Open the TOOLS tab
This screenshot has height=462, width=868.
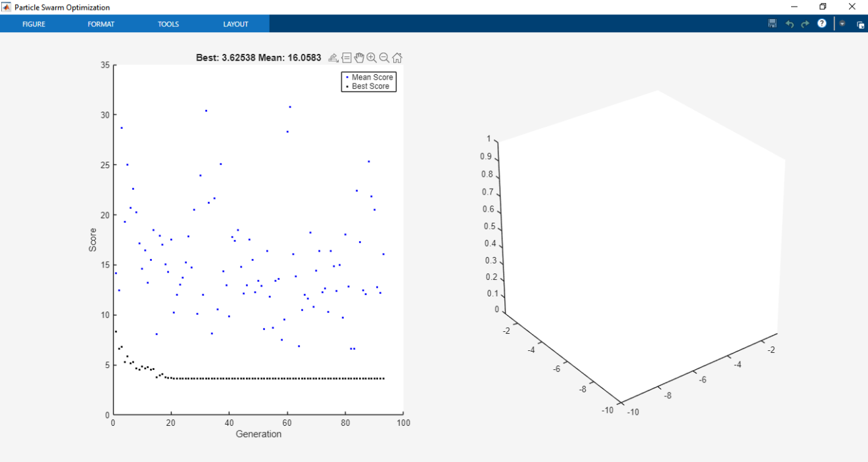click(168, 24)
